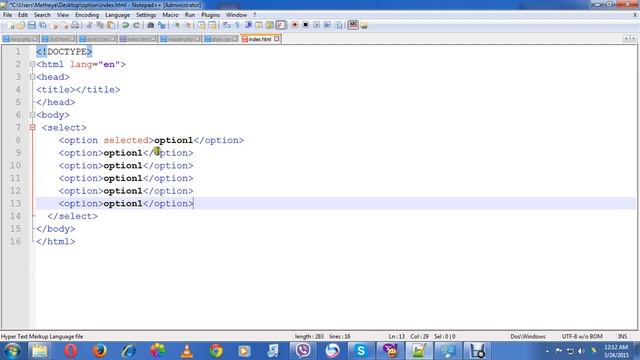The height and width of the screenshot is (360, 640).
Task: Open the Run menu
Action: [190, 15]
